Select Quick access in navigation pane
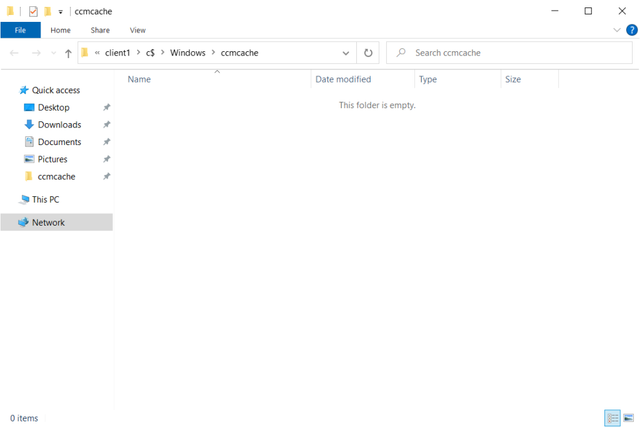This screenshot has width=640, height=427. pos(56,90)
